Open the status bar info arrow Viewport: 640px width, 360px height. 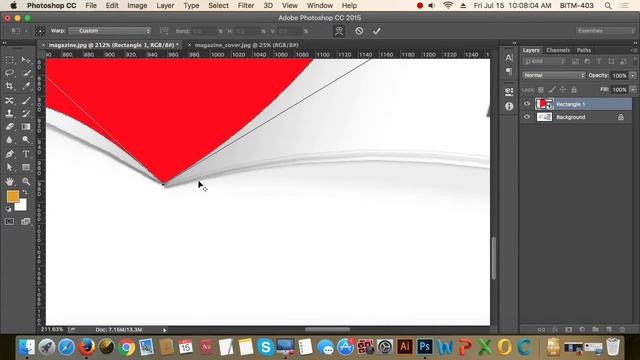(164, 330)
